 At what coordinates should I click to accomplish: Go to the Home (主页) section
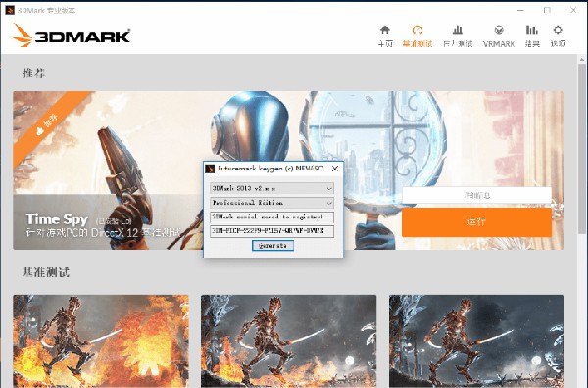click(385, 36)
